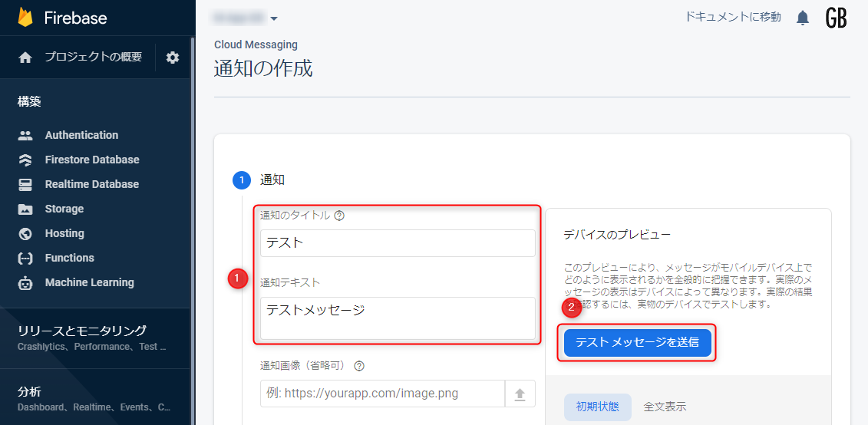
Task: Click step 1 通知 heading
Action: pyautogui.click(x=272, y=180)
